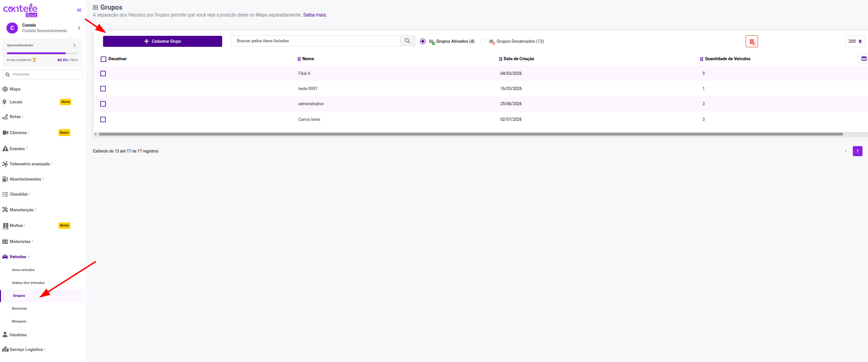Click the previous page arrow
This screenshot has height=362, width=868.
[845, 151]
